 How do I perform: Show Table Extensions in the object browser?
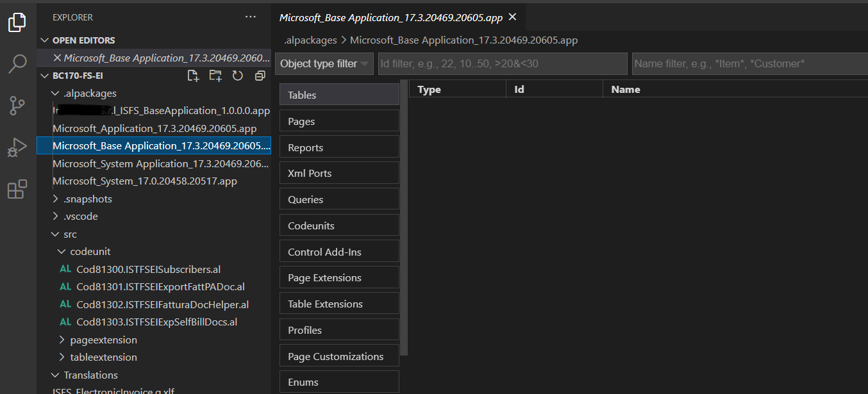339,303
